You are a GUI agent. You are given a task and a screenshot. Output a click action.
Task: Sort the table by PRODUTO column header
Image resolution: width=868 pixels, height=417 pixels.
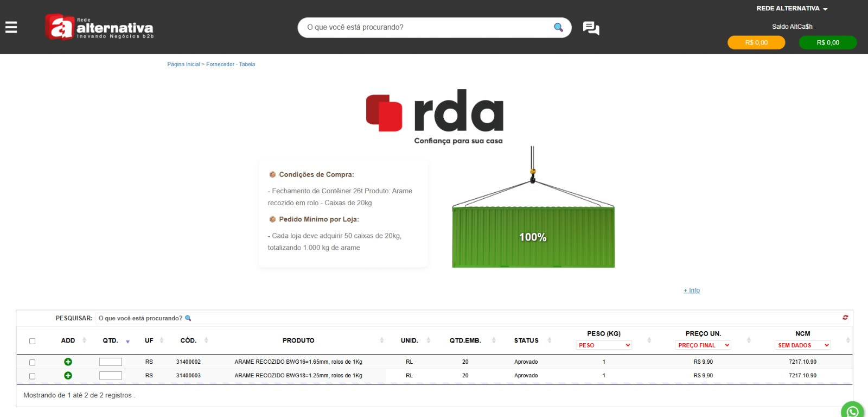(x=298, y=340)
